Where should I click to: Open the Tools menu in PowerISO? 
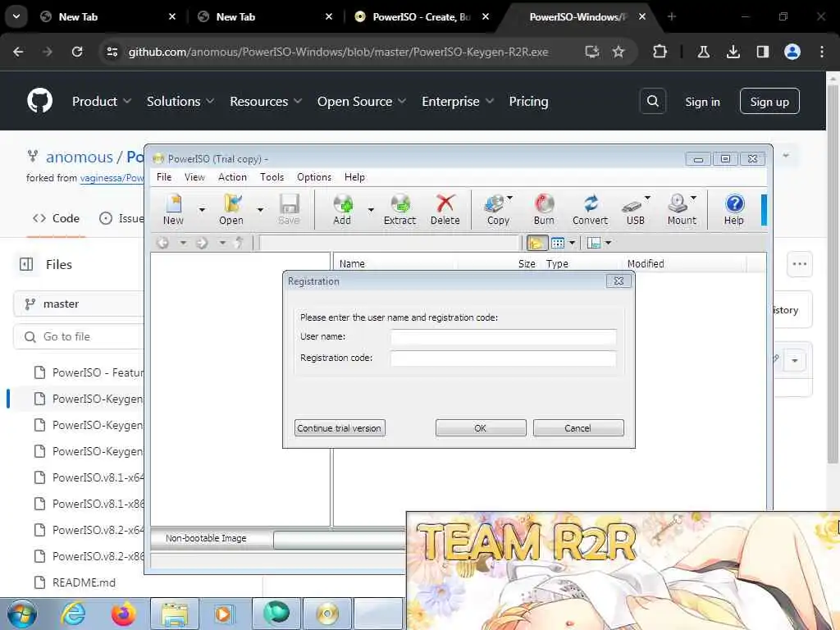click(x=272, y=177)
